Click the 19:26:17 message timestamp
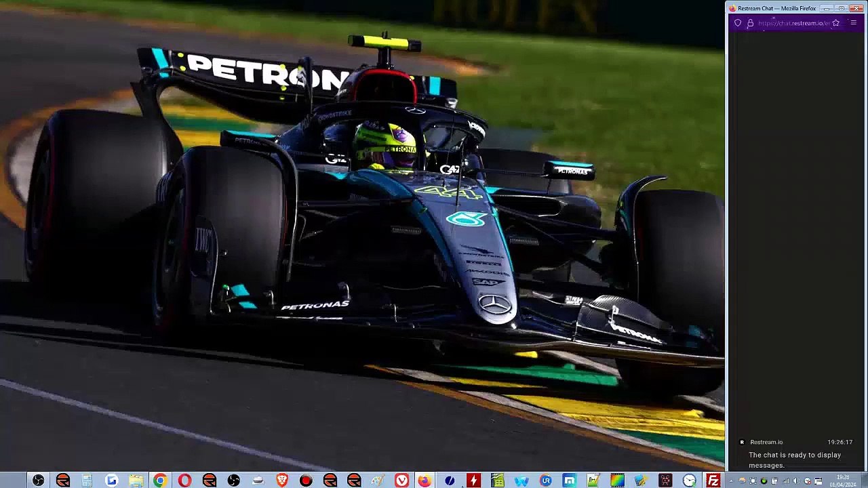This screenshot has width=868, height=488. (x=840, y=442)
